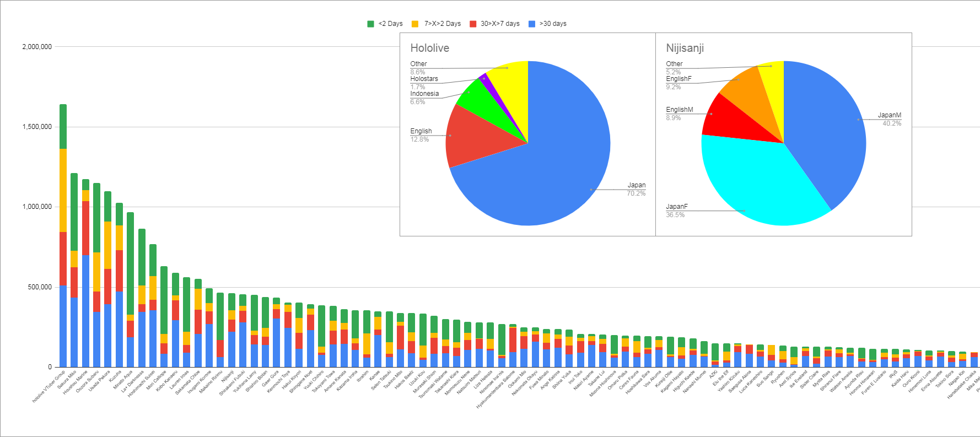This screenshot has width=980, height=437.
Task: Click the red segment of the hololive VTuber Group bar
Action: tap(63, 258)
